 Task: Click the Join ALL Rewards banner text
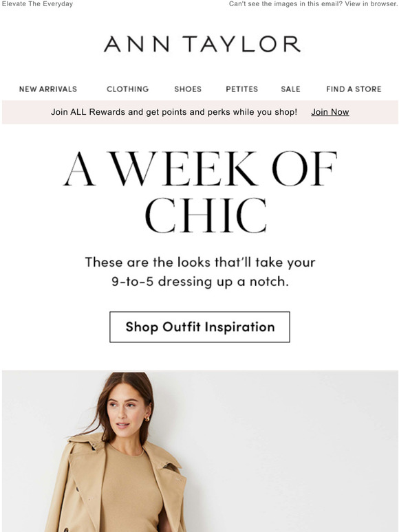point(174,112)
